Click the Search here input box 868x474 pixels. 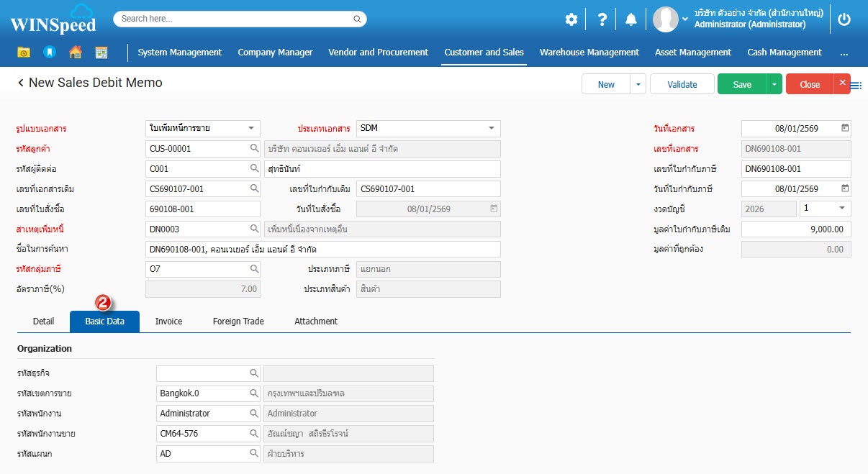pos(240,19)
